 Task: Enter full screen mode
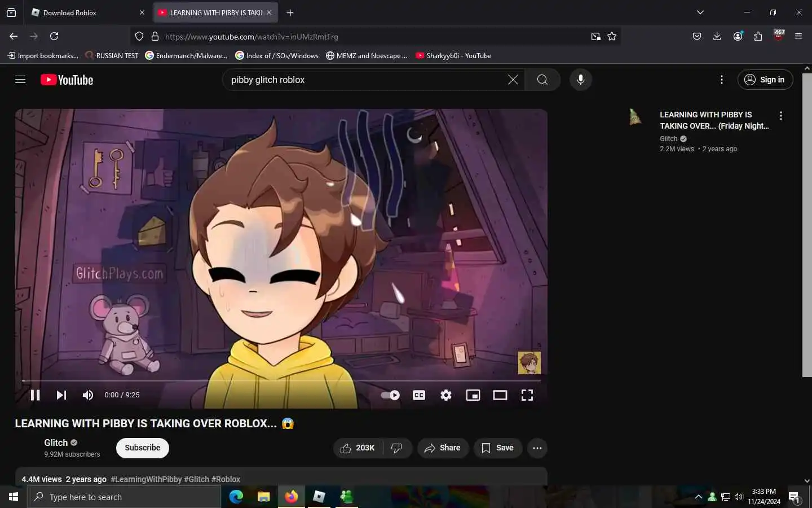click(x=527, y=395)
